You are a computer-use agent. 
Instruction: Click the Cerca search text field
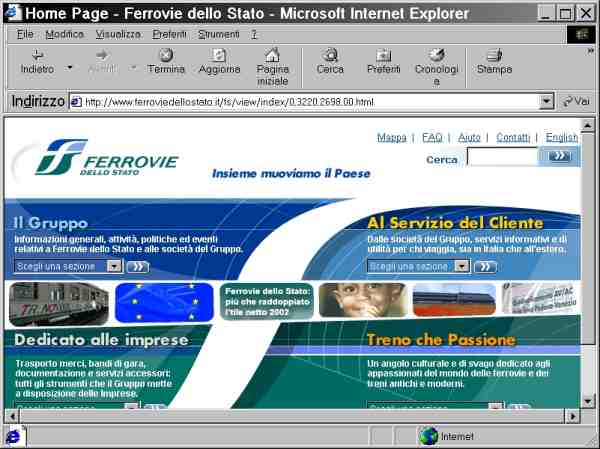(502, 157)
